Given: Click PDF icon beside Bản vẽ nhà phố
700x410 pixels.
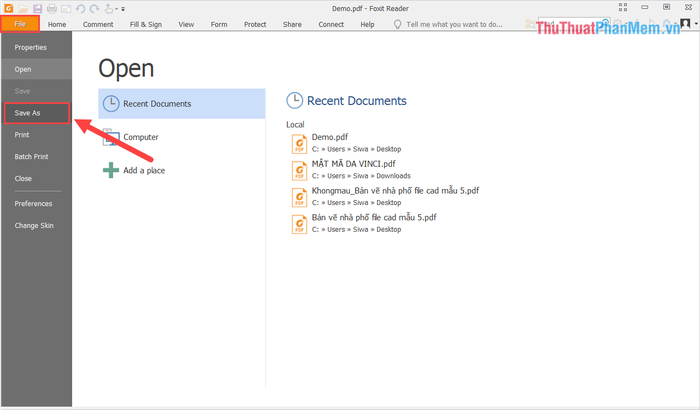Looking at the screenshot, I should (x=299, y=224).
